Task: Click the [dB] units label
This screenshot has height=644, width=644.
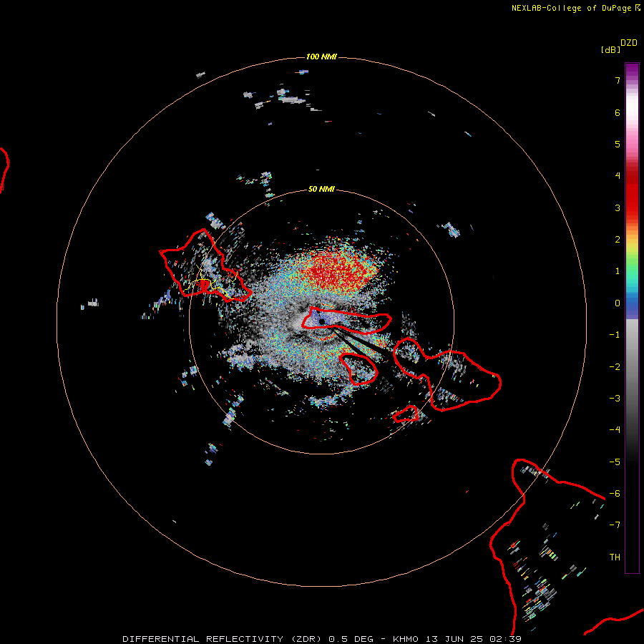Action: click(x=610, y=49)
